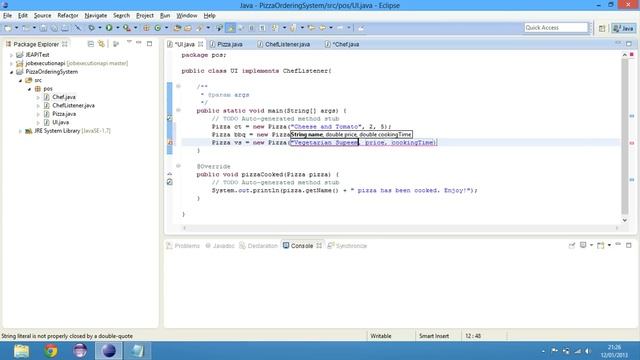Click override indicator beside pizzaCooked method
The width and height of the screenshot is (640, 360).
[170, 174]
